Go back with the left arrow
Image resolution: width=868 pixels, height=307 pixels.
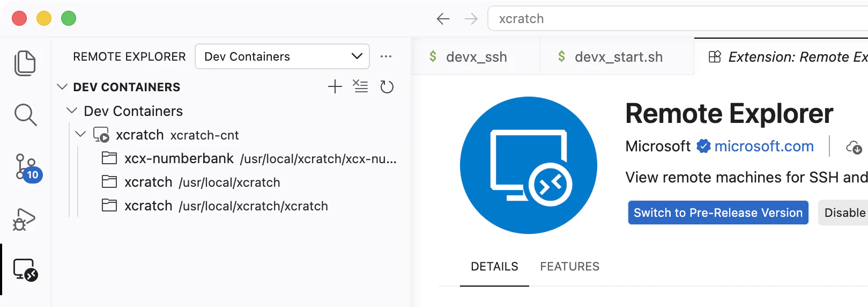click(443, 19)
